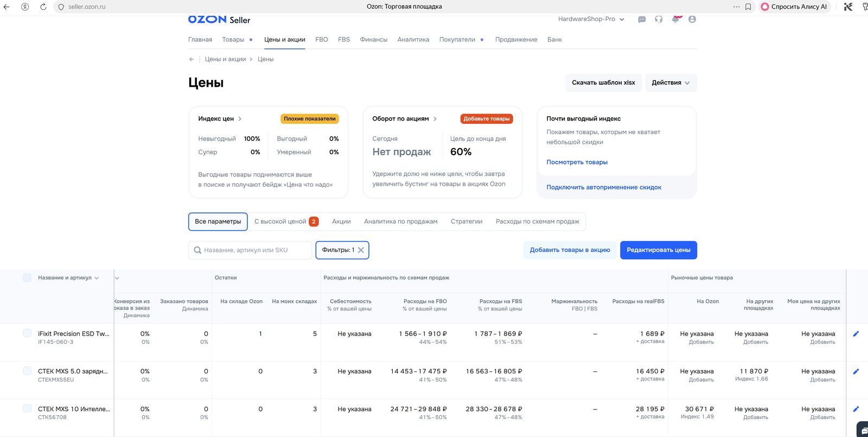Open the FBS menu section
Viewport: 868px width, 437px height.
(344, 40)
